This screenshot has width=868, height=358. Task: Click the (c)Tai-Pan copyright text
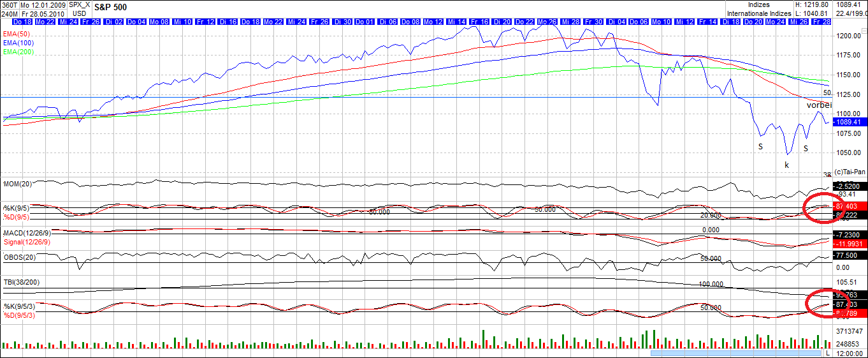[850, 171]
